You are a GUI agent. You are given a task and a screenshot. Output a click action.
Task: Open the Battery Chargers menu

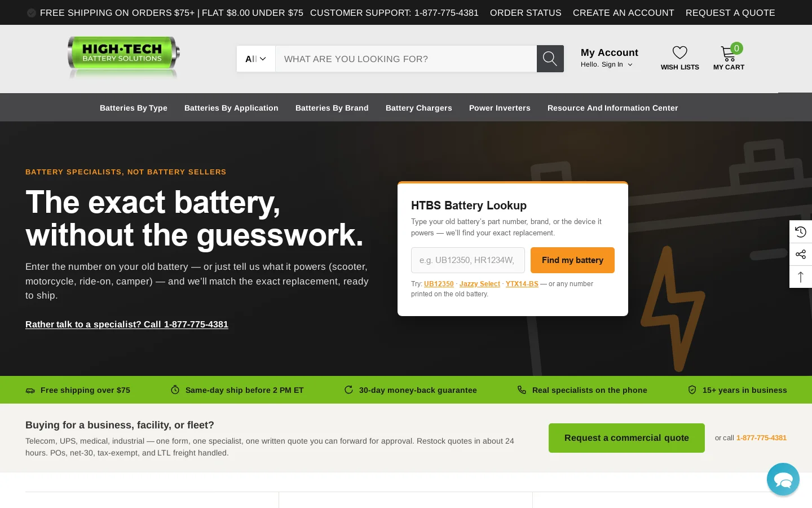point(419,108)
